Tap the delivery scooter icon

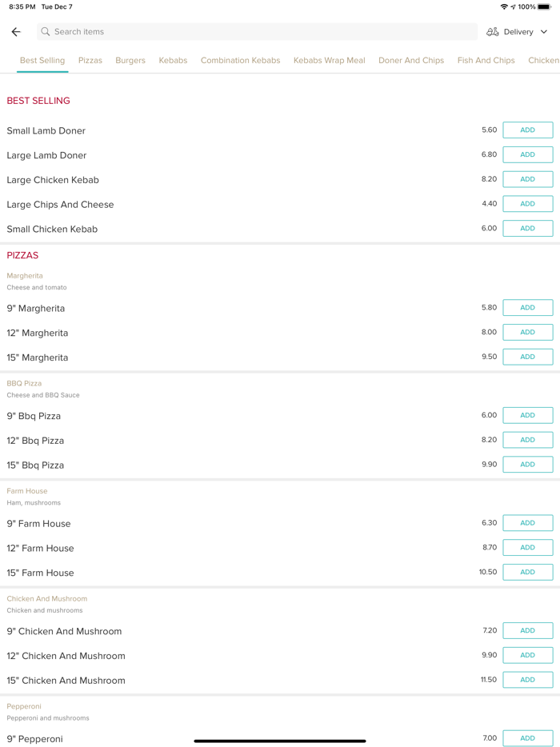(x=493, y=32)
